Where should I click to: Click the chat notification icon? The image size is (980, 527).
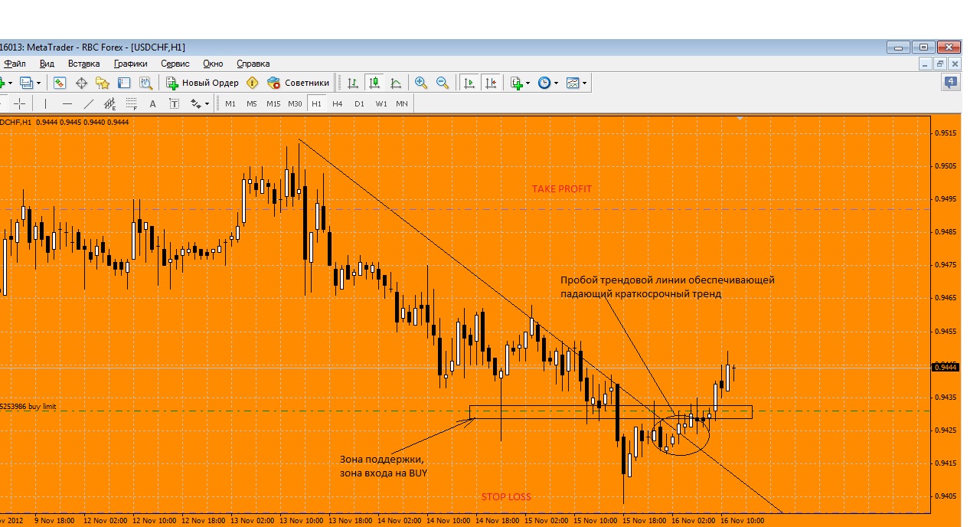point(951,82)
